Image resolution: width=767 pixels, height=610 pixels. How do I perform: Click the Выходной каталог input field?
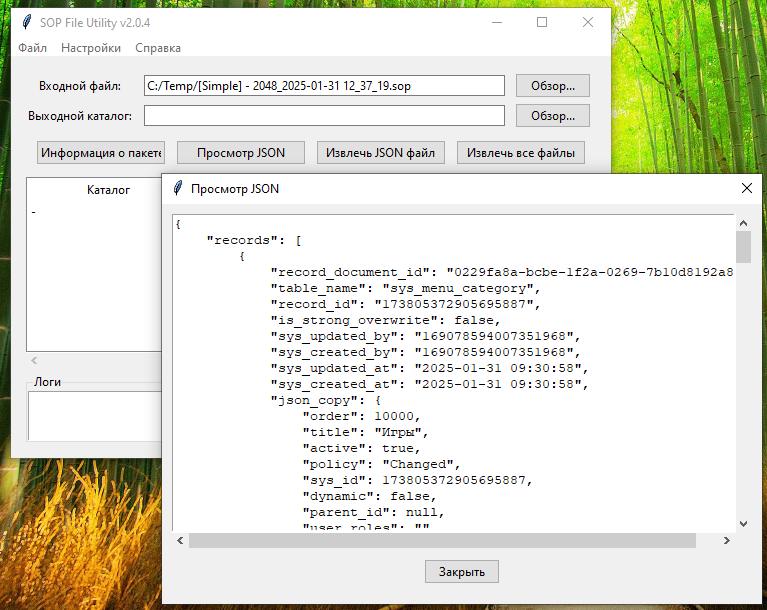324,116
